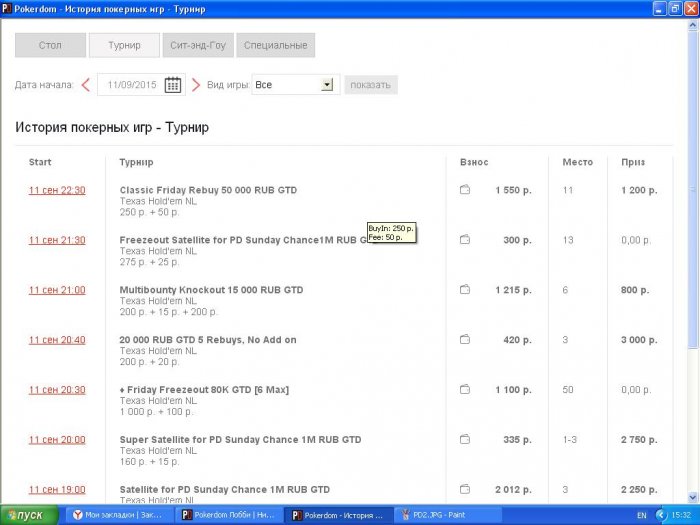700x525 pixels.
Task: Open the 11 сен 20:00 tournament link
Action: click(57, 440)
